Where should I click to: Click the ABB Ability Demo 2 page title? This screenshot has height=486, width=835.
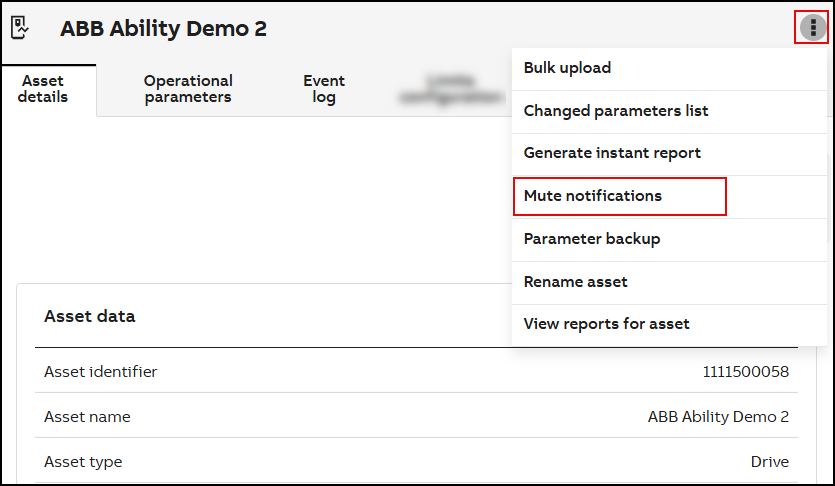click(163, 29)
